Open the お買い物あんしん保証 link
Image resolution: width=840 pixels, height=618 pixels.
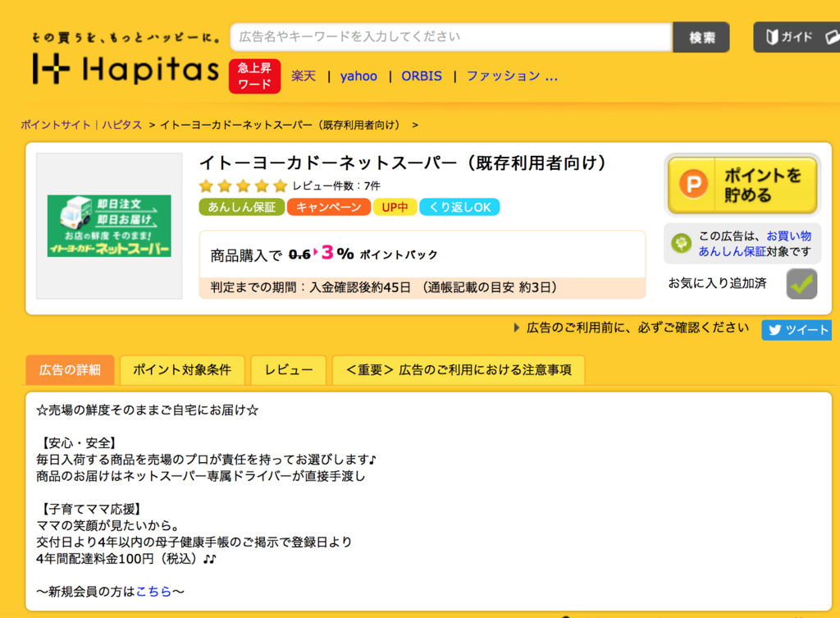(x=755, y=243)
